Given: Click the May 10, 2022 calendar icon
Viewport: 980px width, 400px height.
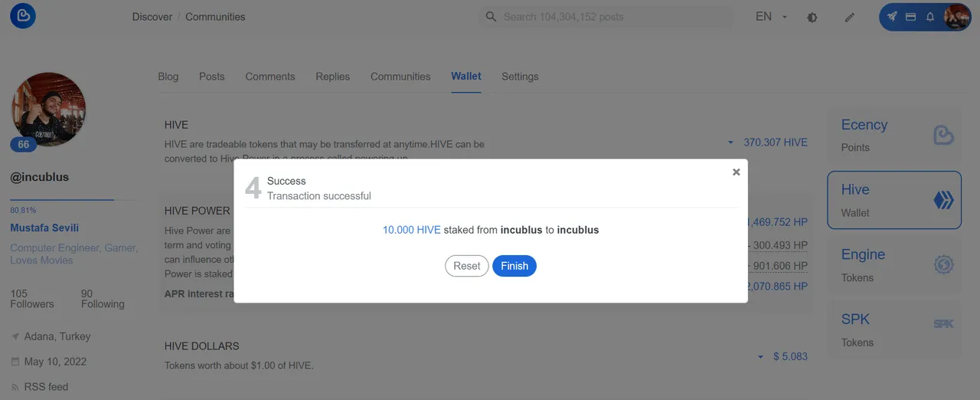Looking at the screenshot, I should tap(15, 362).
